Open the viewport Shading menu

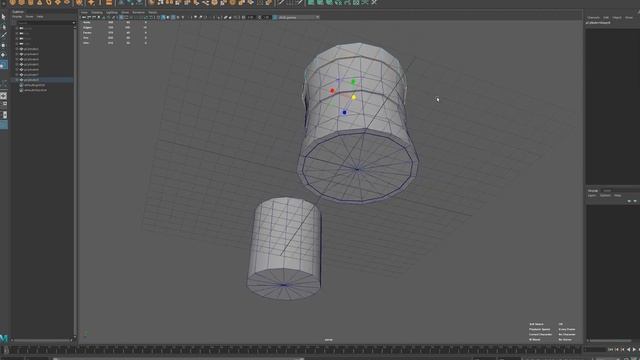tap(97, 12)
